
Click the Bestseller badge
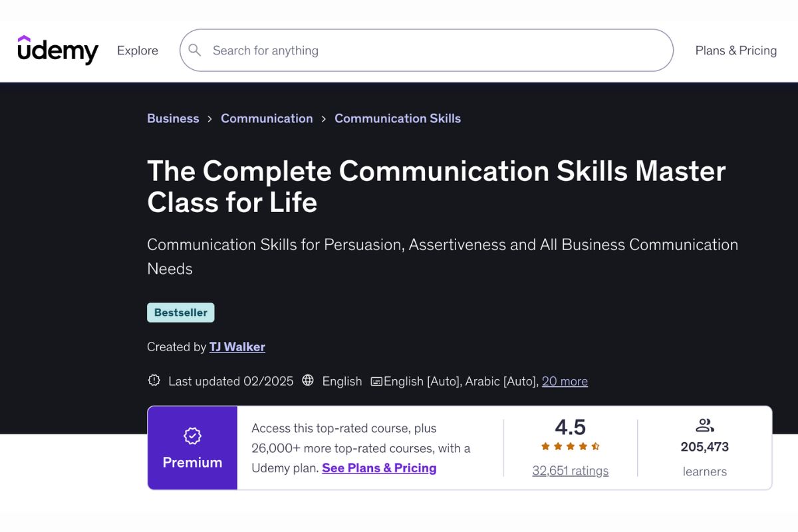click(x=181, y=313)
